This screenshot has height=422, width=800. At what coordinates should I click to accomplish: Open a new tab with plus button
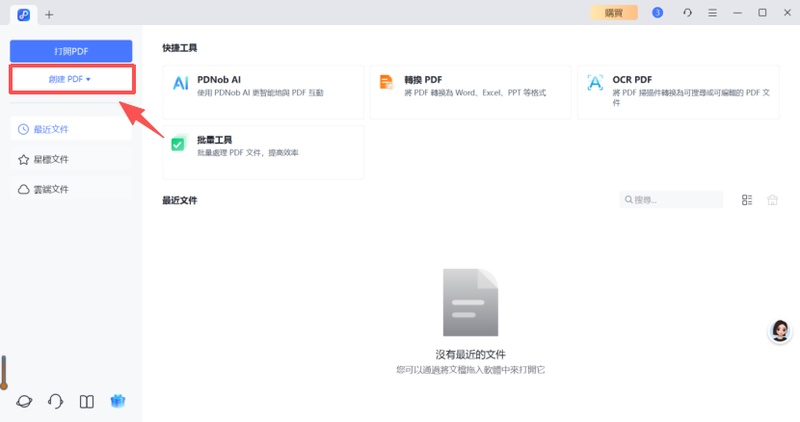coord(49,14)
